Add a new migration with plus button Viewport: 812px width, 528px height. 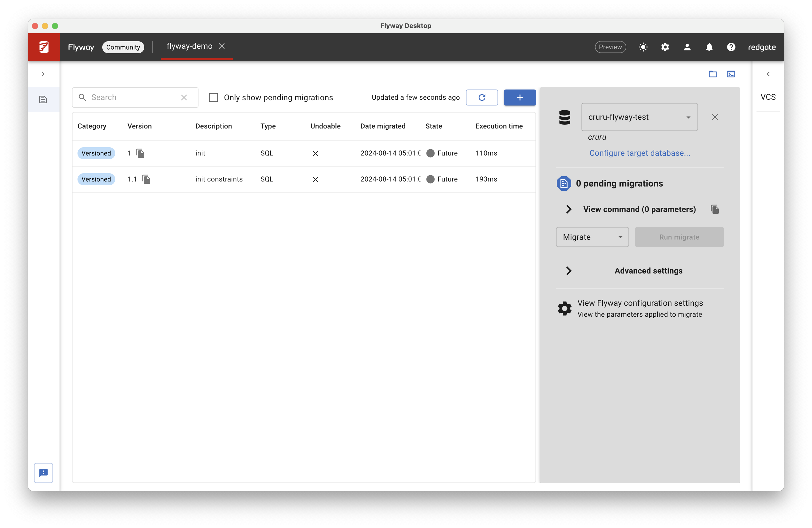[x=519, y=97]
